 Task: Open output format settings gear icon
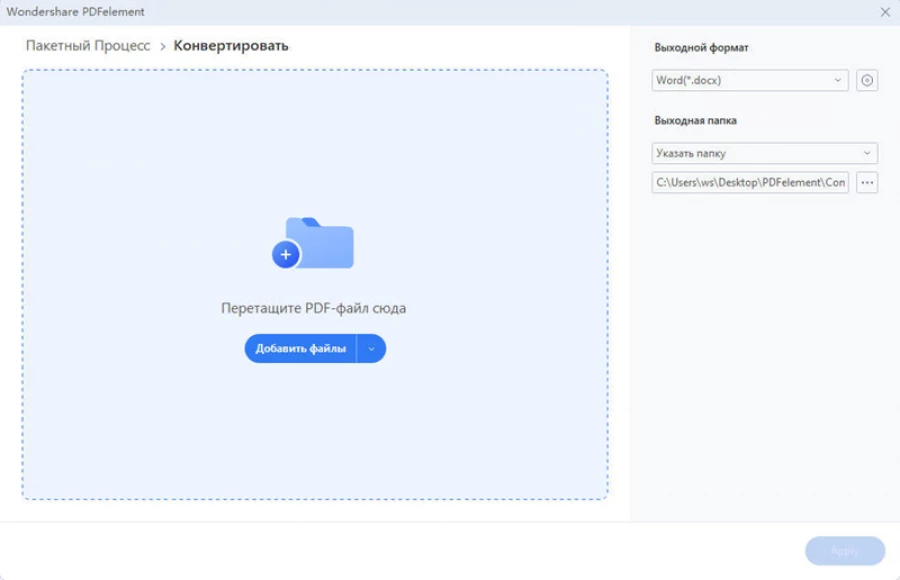coord(867,81)
